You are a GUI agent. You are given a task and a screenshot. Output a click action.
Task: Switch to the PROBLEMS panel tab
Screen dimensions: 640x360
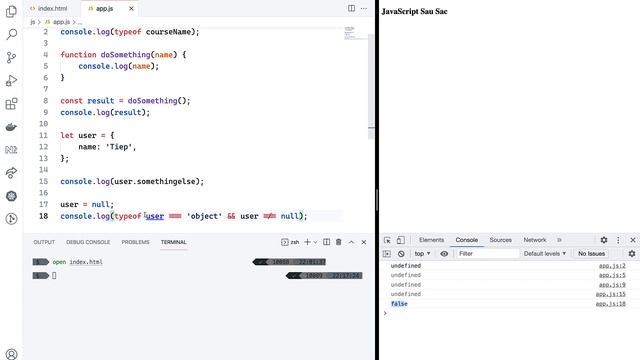coord(135,242)
